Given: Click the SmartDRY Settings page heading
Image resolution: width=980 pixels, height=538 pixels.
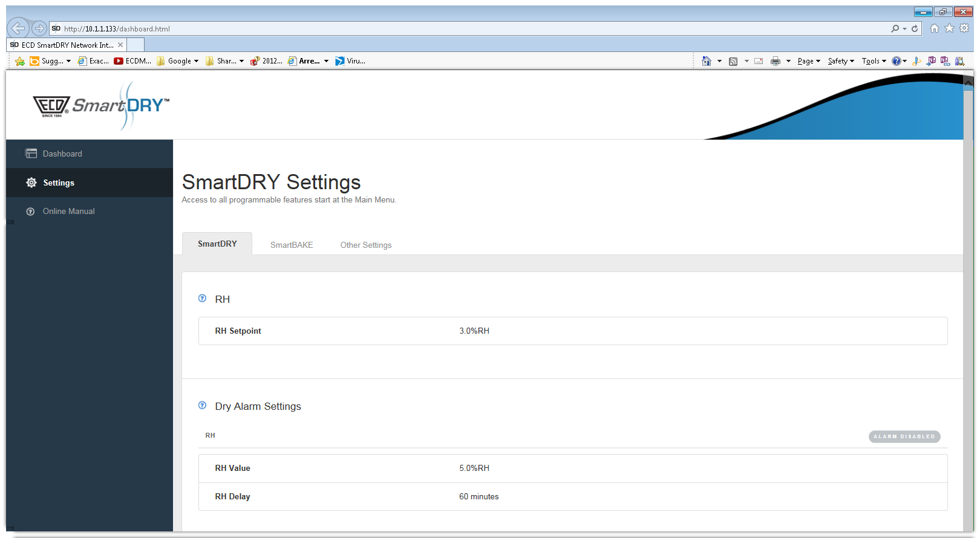Looking at the screenshot, I should pyautogui.click(x=271, y=182).
